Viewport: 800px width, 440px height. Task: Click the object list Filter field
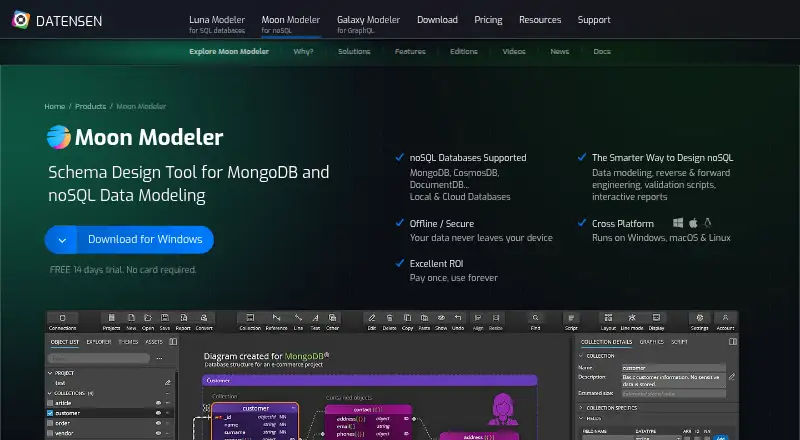coord(99,358)
